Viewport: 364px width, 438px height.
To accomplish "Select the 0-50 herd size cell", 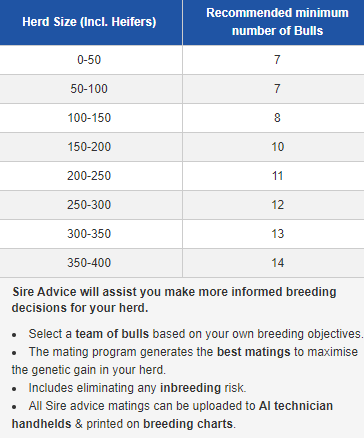I will point(91,60).
